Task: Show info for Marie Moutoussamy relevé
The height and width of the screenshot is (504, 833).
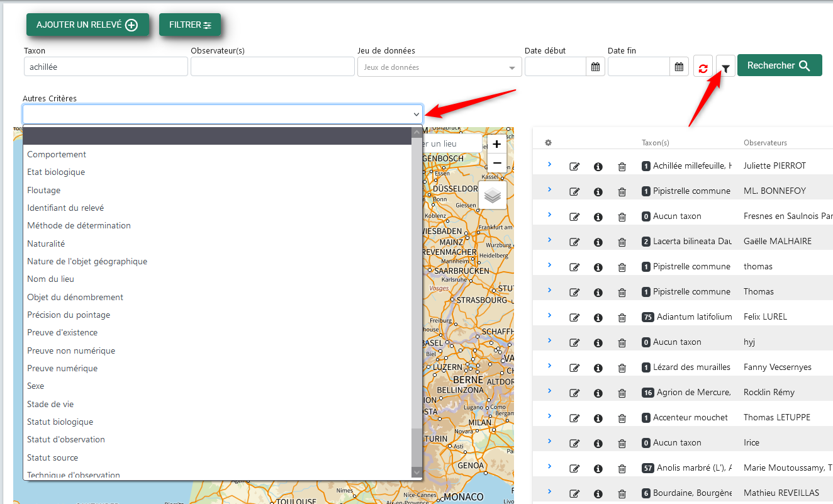Action: 598,468
